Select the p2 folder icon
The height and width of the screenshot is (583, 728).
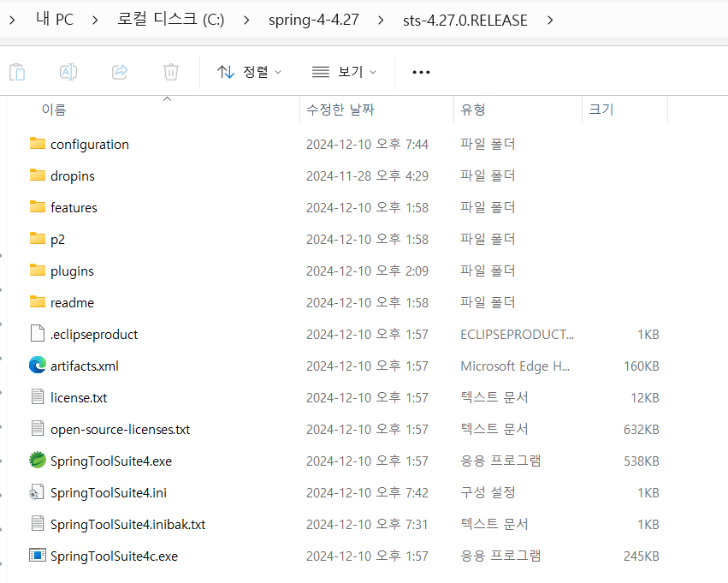tap(37, 238)
